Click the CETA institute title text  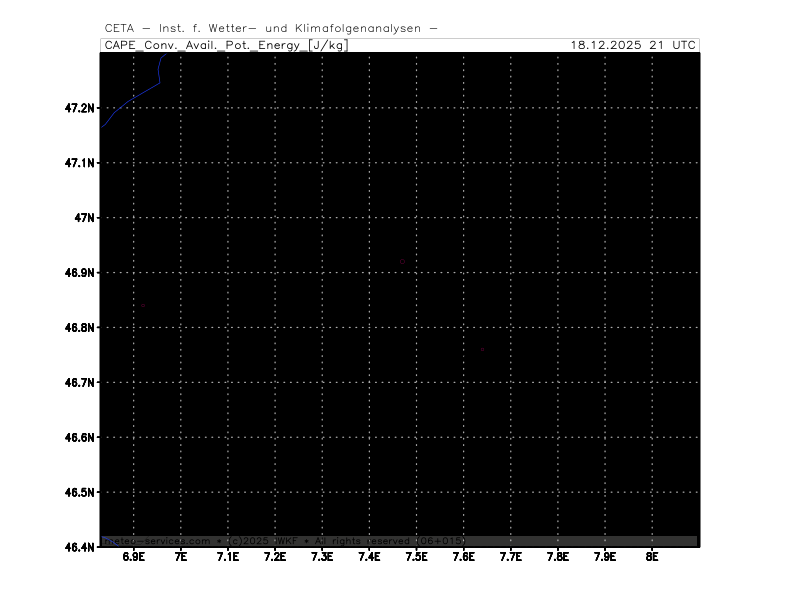pyautogui.click(x=270, y=29)
